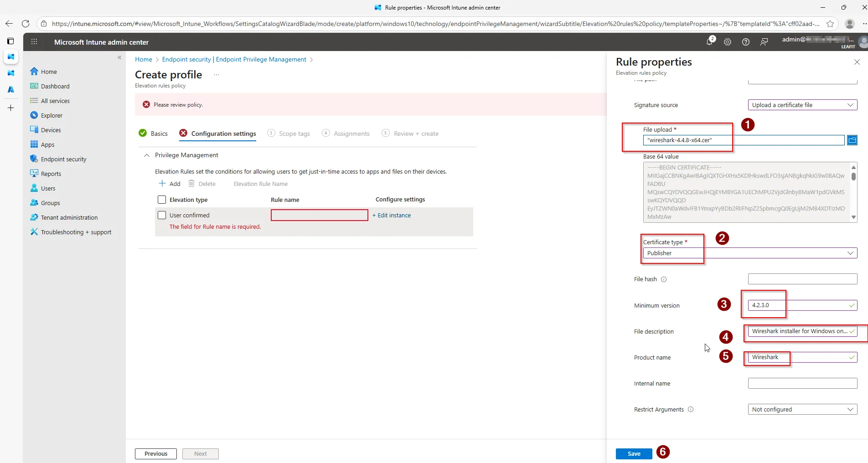Screen dimensions: 868x463
Task: Click the browser refresh icon
Action: point(26,24)
